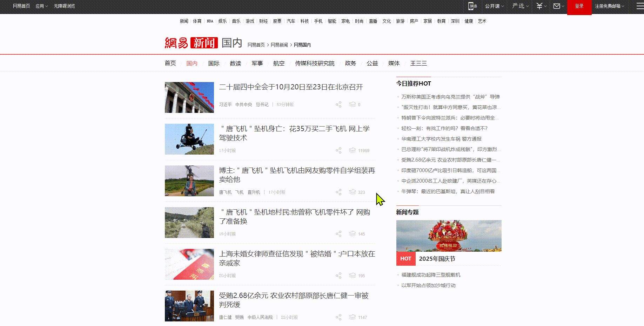Switch to the 公益 tab

click(x=372, y=63)
